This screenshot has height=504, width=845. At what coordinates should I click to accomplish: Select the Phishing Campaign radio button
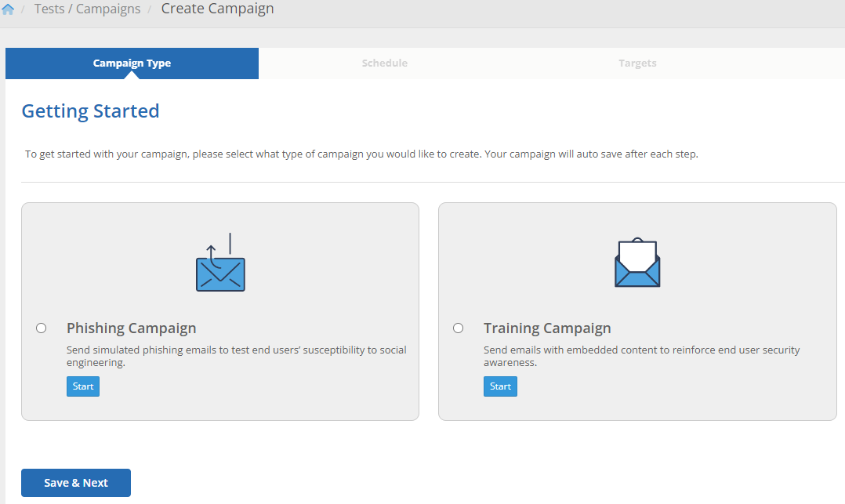[x=42, y=328]
